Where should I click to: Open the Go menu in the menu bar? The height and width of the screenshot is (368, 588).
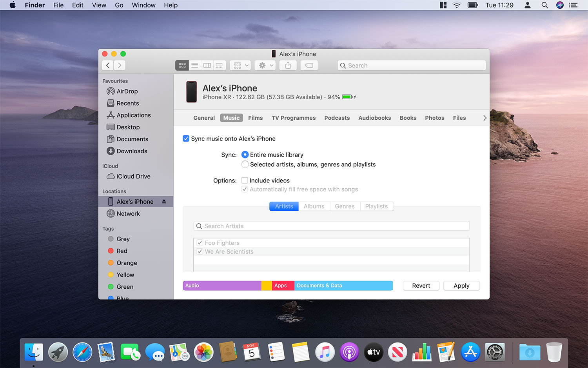[x=119, y=5]
